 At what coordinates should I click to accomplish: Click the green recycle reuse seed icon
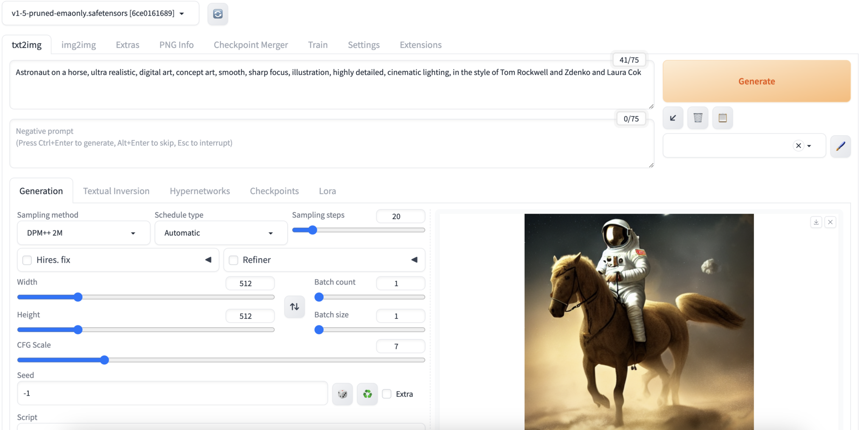[367, 394]
